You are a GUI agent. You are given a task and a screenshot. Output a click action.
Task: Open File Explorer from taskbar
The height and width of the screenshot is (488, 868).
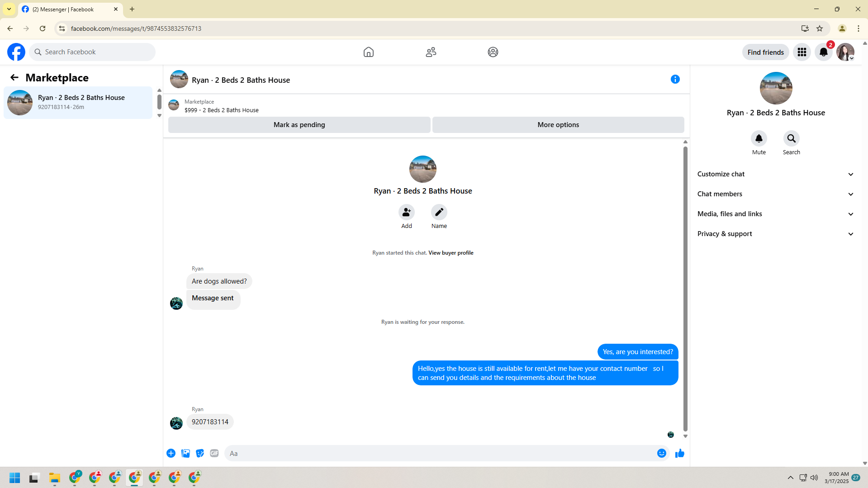tap(55, 478)
